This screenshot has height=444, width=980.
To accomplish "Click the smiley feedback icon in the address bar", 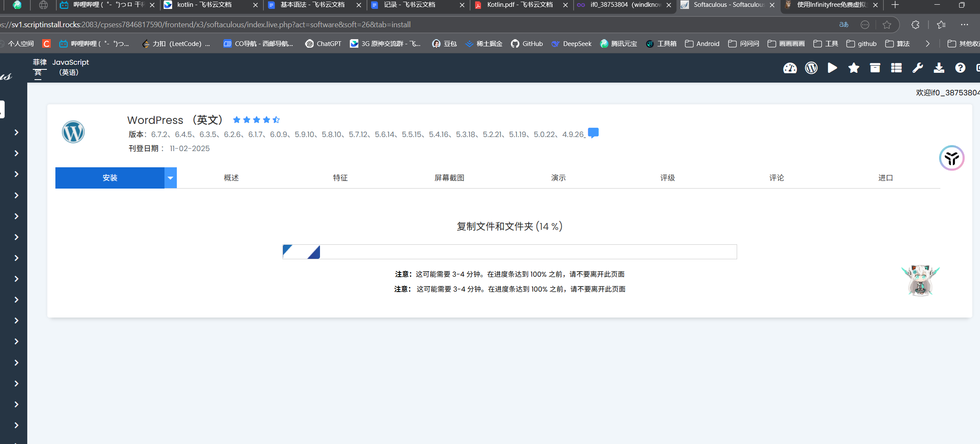I will tap(865, 25).
